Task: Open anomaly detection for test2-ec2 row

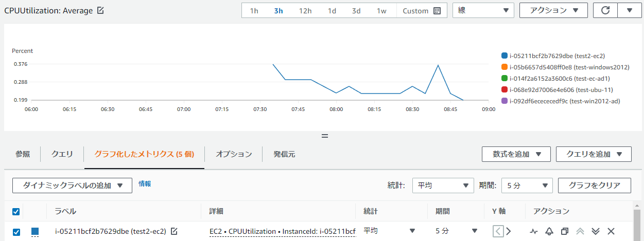Action: tap(533, 231)
